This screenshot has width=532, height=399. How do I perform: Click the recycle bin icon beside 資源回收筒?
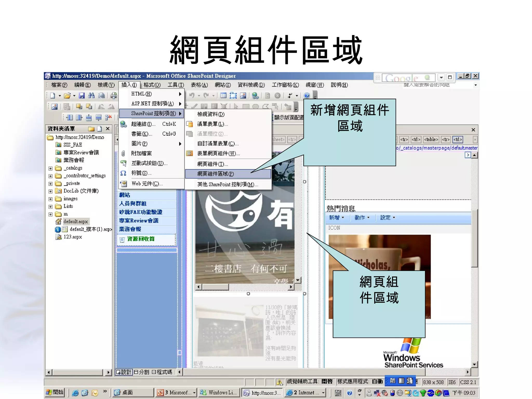122,240
